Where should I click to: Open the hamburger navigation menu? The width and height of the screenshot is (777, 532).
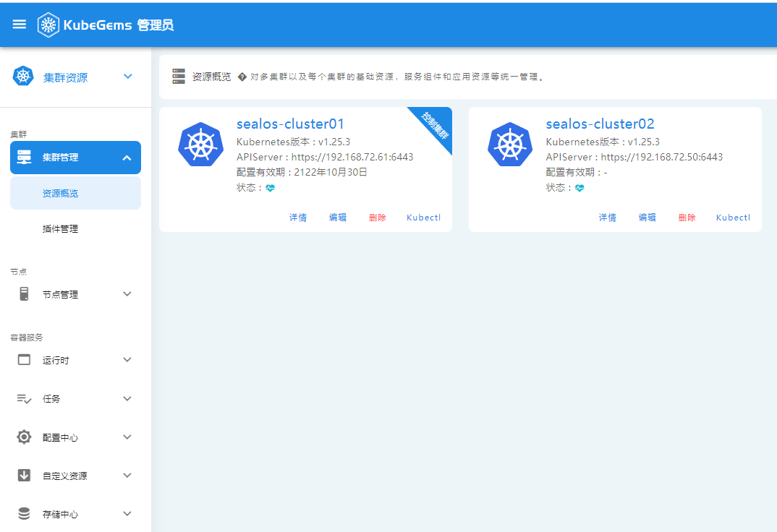(x=20, y=25)
